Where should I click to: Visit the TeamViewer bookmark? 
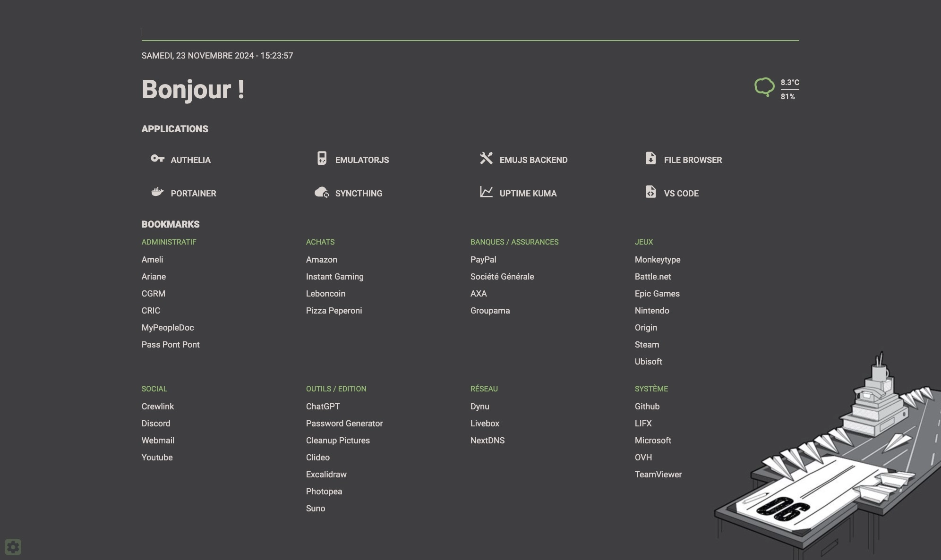(x=658, y=475)
